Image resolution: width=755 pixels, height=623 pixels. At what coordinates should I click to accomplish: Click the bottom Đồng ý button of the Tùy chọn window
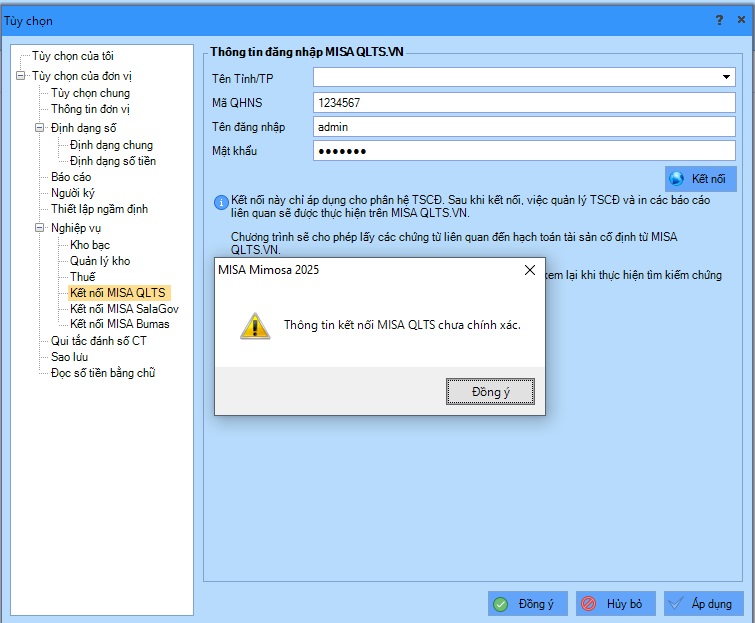tap(528, 604)
